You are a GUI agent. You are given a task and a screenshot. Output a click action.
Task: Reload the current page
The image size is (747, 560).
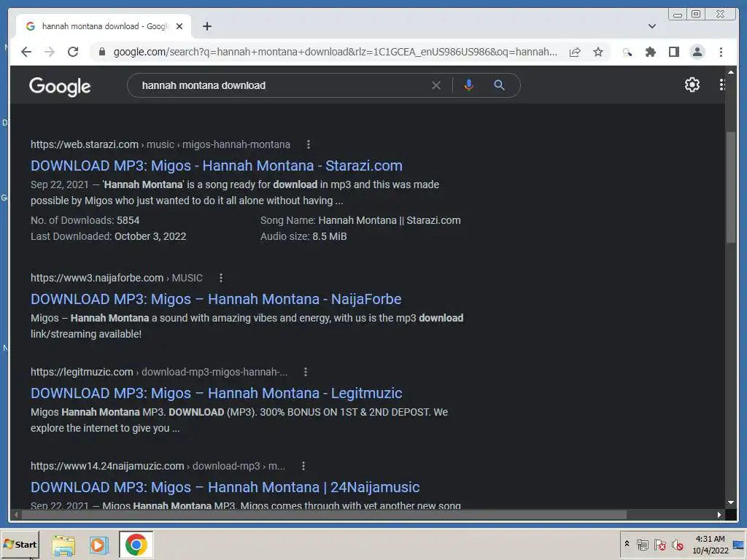point(73,52)
